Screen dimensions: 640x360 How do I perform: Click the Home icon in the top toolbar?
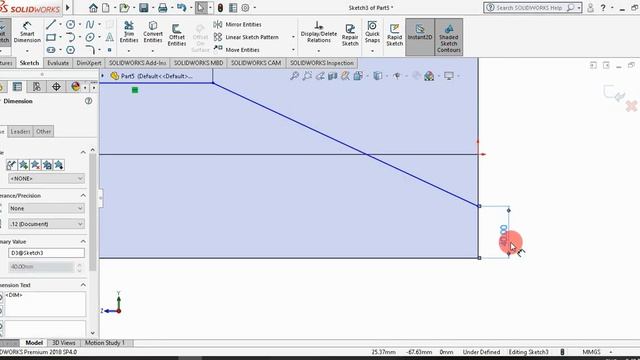[x=93, y=7]
